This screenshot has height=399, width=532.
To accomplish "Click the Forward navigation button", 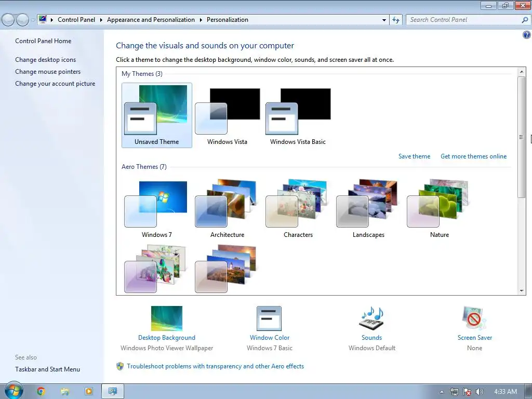I will 23,20.
